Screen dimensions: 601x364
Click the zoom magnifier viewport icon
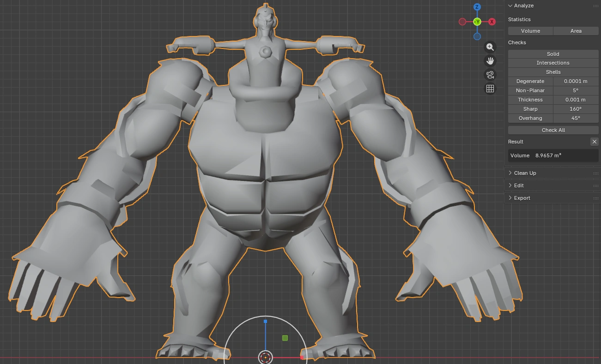(x=490, y=47)
